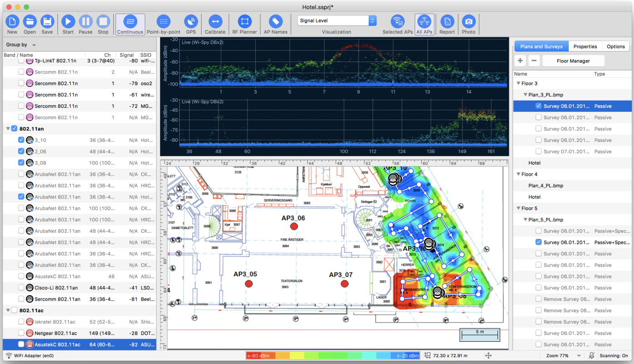
Task: Collapse the 802.11ac group in AP list
Action: [x=8, y=310]
